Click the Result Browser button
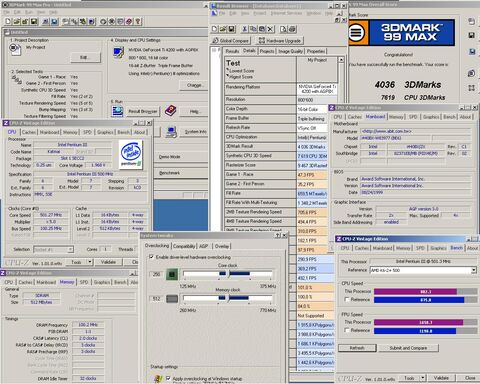Image resolution: width=480 pixels, height=384 pixels. [x=143, y=111]
